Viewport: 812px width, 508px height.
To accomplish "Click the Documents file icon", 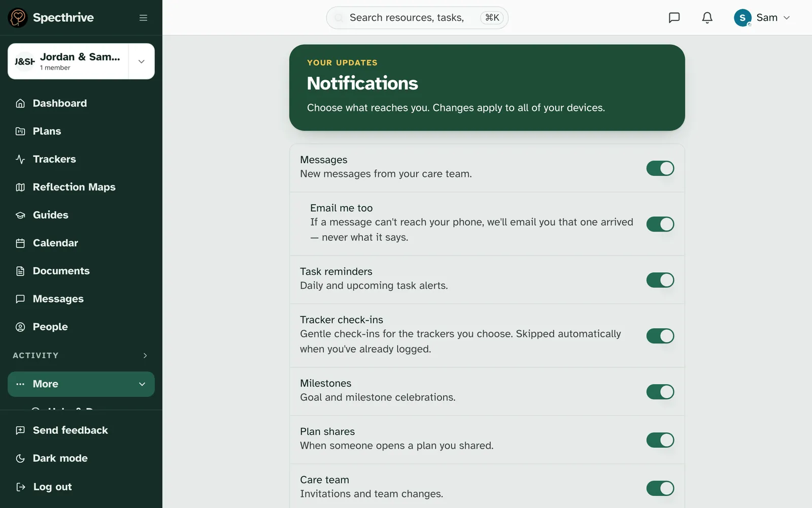I will (20, 271).
